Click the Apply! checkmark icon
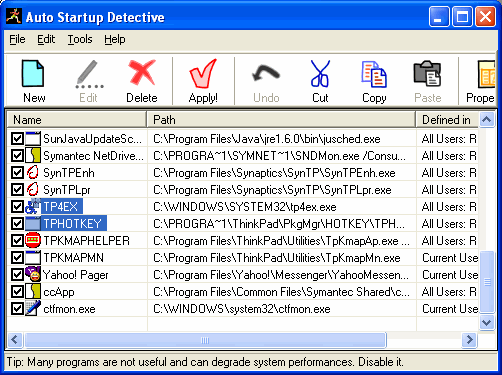502x375 pixels. tap(203, 73)
